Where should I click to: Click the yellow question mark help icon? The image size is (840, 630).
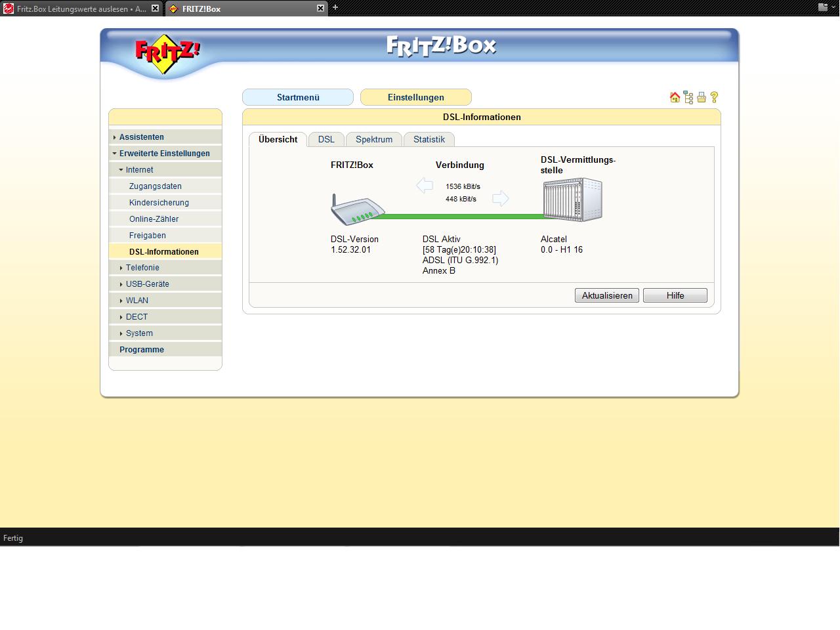[714, 97]
